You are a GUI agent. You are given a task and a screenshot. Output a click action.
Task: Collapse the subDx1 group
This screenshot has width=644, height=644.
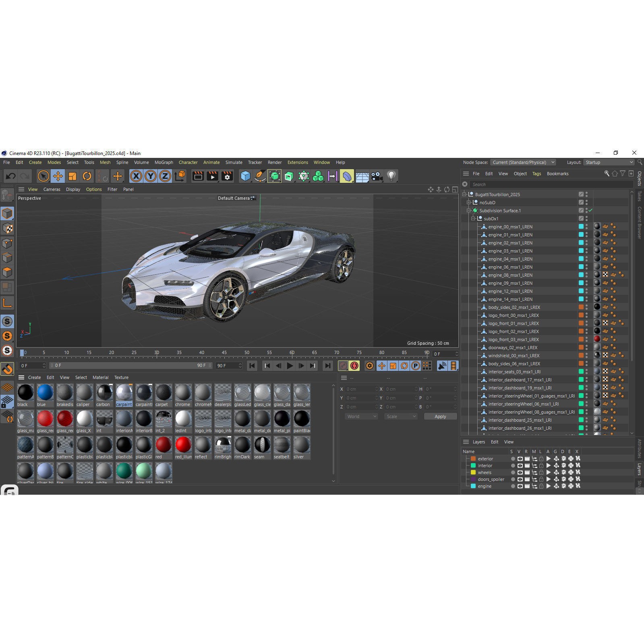pyautogui.click(x=473, y=219)
